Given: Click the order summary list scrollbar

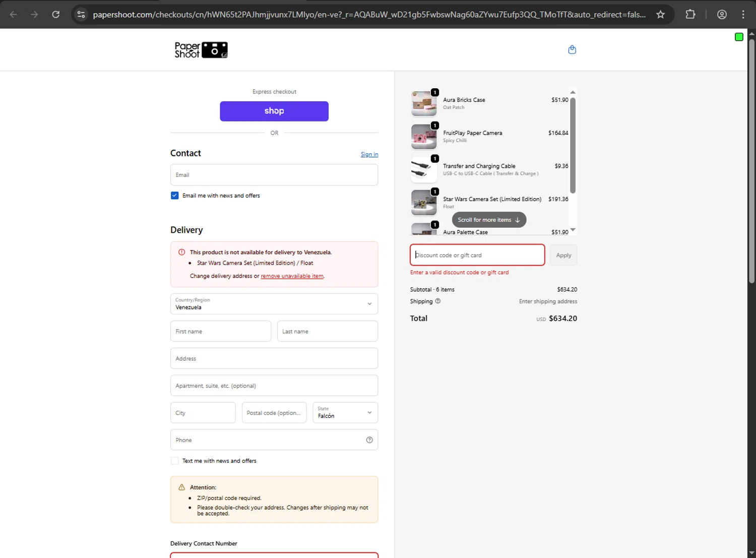Looking at the screenshot, I should (573, 145).
